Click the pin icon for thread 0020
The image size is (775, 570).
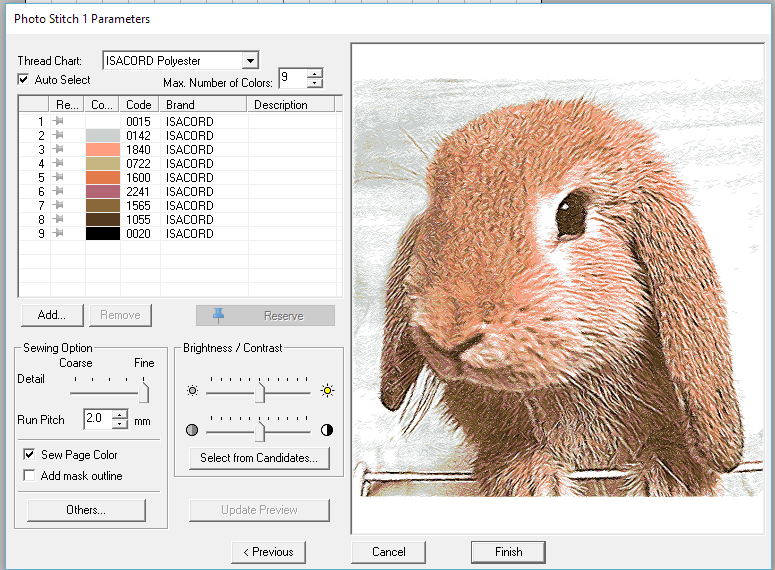click(x=58, y=234)
